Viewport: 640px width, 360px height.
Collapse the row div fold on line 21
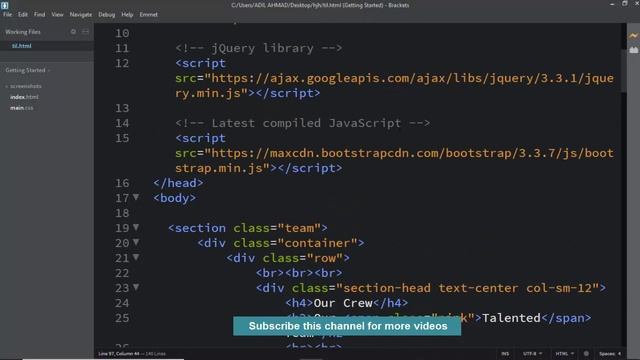click(x=136, y=258)
